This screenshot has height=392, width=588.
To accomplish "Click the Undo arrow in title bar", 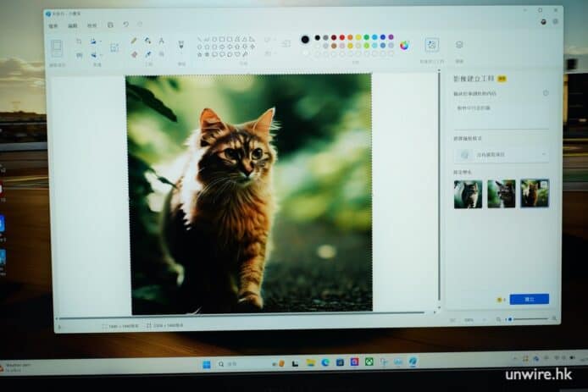I will pyautogui.click(x=126, y=25).
